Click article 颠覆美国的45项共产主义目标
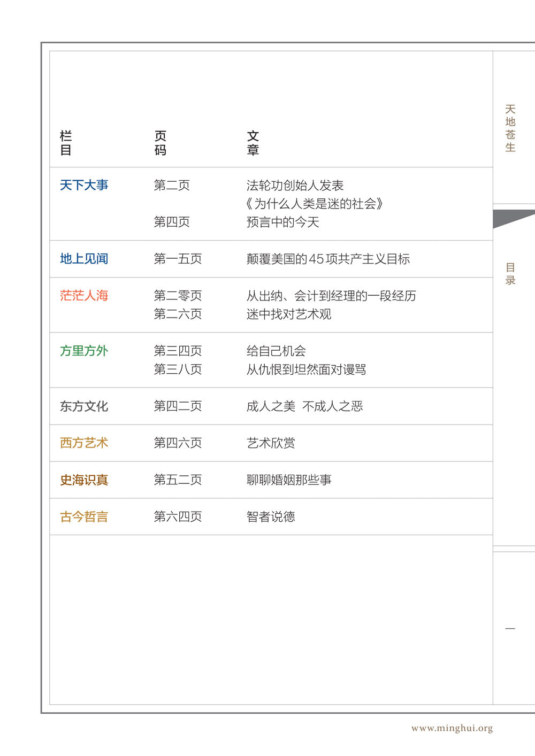This screenshot has width=535, height=756. point(328,259)
